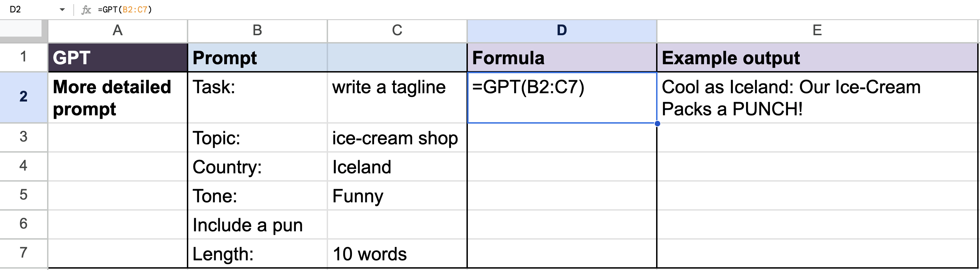Click the D2 Name Box field
The image size is (980, 270).
(x=30, y=10)
